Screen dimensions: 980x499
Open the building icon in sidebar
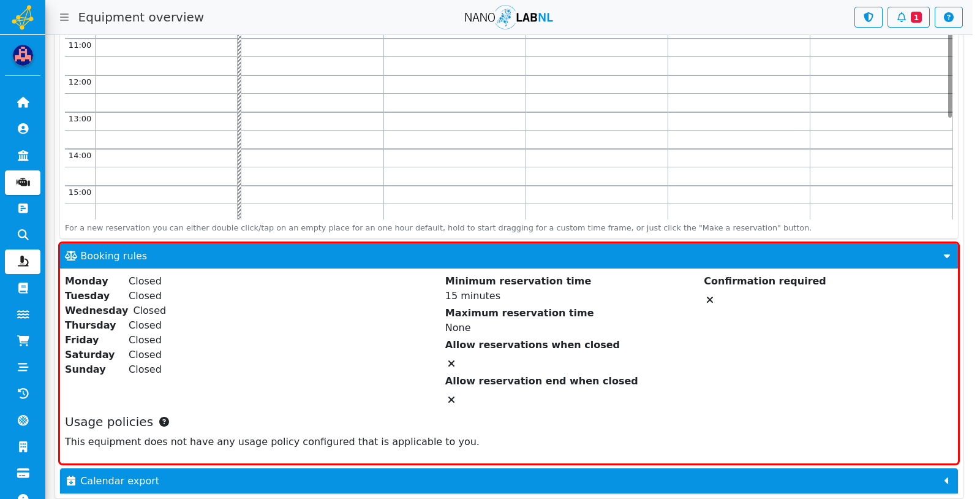coord(23,447)
